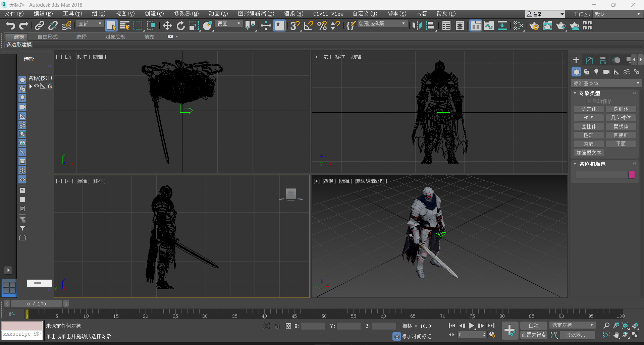
Task: Click the Pan View hand icon
Action: [616, 335]
